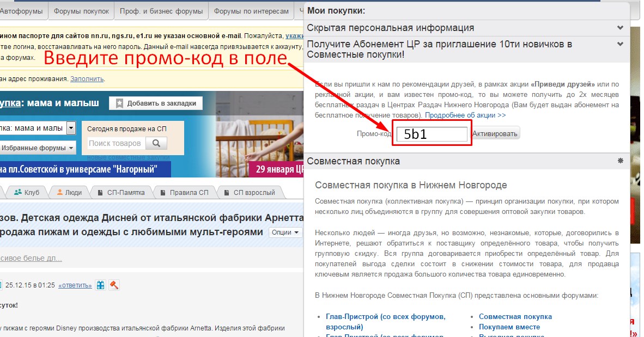Click the magnifier search button for goods
The width and height of the screenshot is (644, 337).
pos(156,143)
